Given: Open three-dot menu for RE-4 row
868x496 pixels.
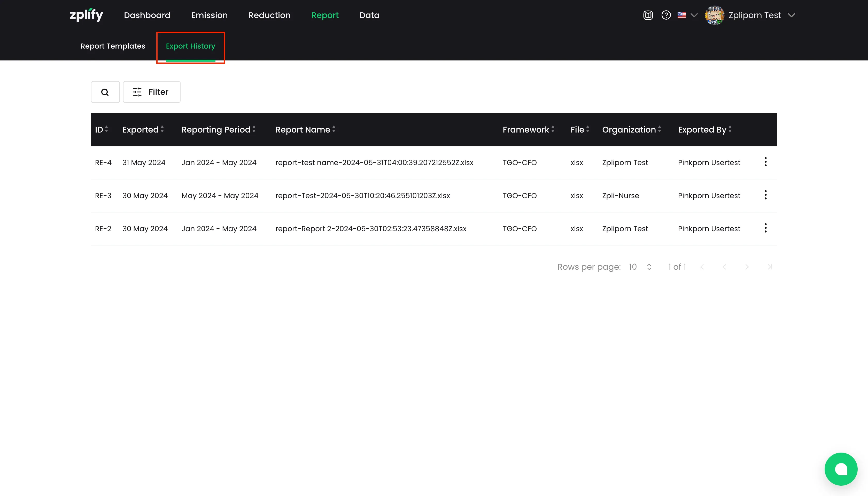Looking at the screenshot, I should click(x=765, y=162).
